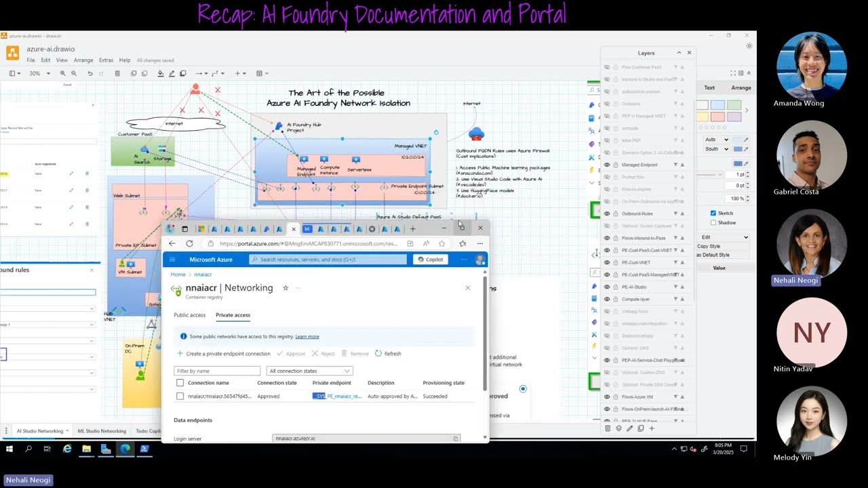Screen dimensions: 868x488
Task: Switch to ML Studio Networking page tab
Action: [x=102, y=431]
